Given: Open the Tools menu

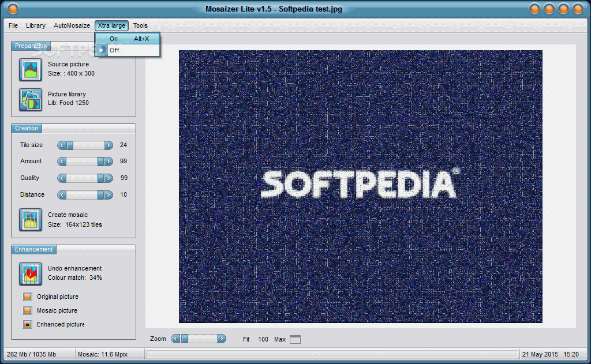Looking at the screenshot, I should click(140, 25).
